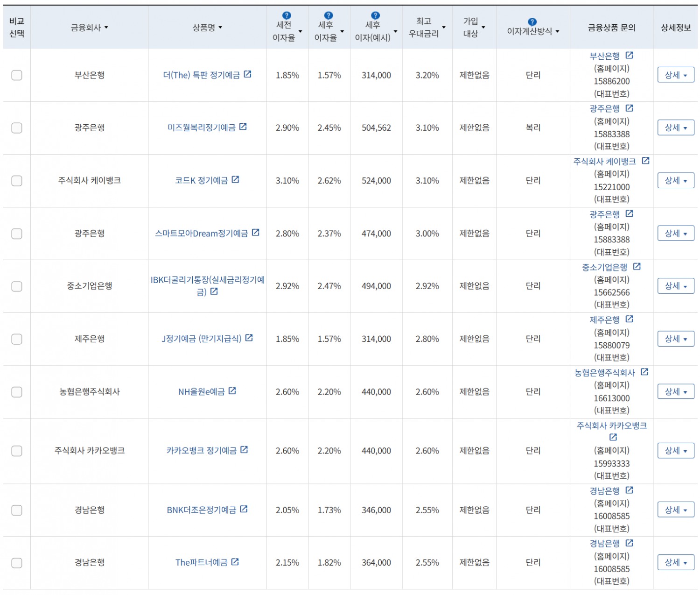The image size is (700, 595).
Task: Expand 상세 button in 중소기업은행 row
Action: 676,286
